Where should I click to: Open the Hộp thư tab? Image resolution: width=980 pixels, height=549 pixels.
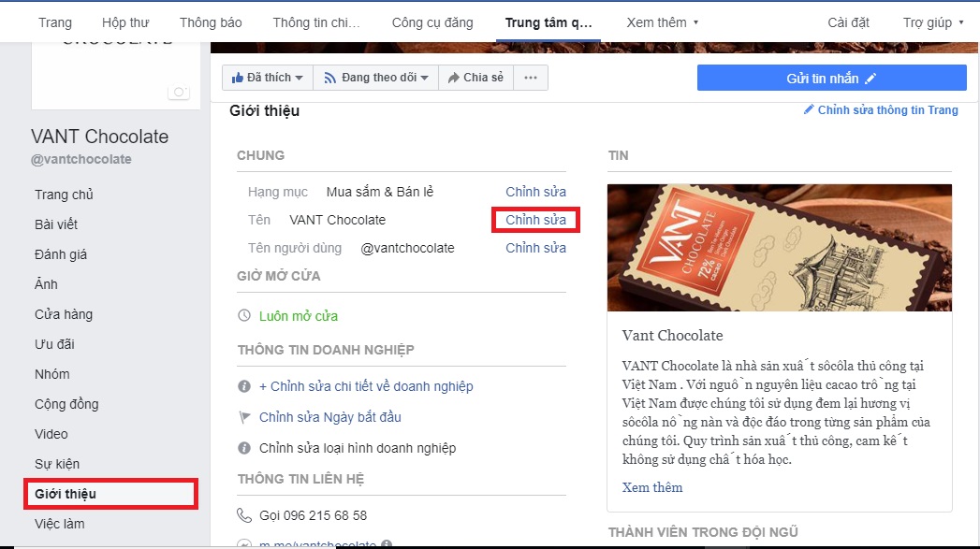coord(125,22)
